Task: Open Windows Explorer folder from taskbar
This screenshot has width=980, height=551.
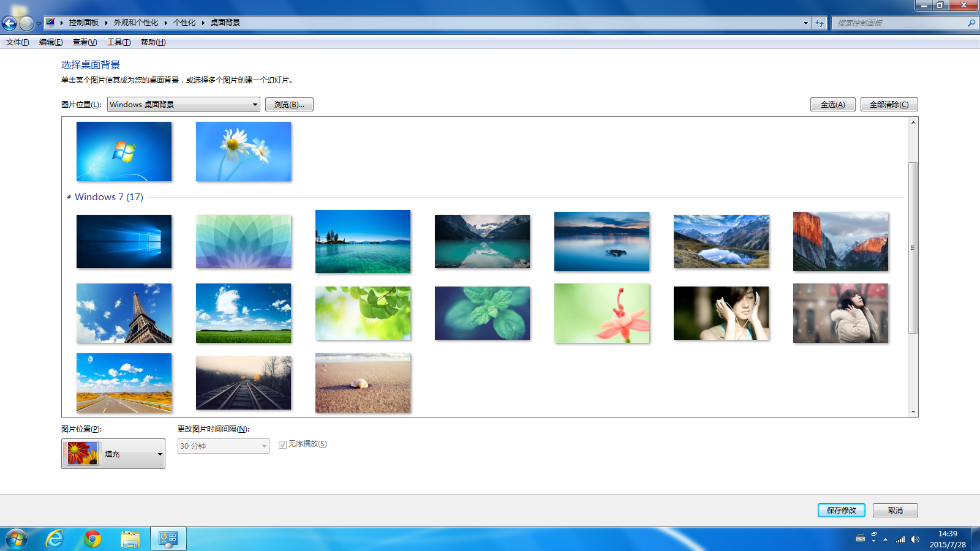Action: (130, 539)
